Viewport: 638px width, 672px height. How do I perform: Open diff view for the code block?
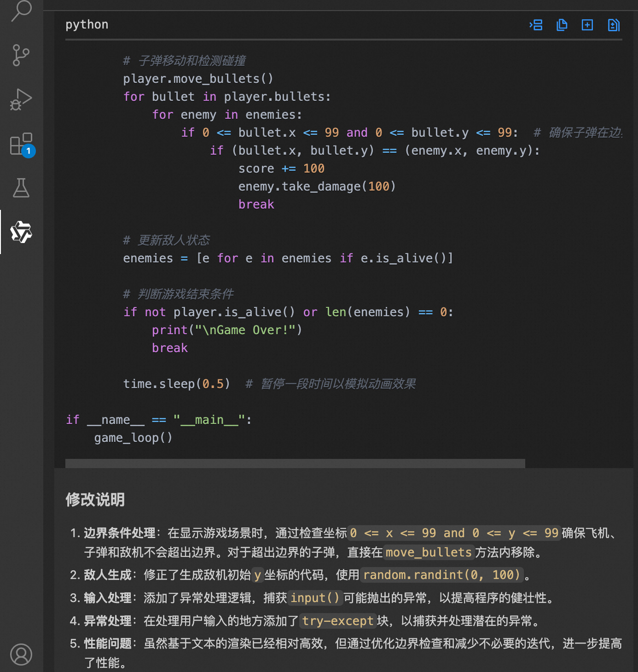pos(614,25)
